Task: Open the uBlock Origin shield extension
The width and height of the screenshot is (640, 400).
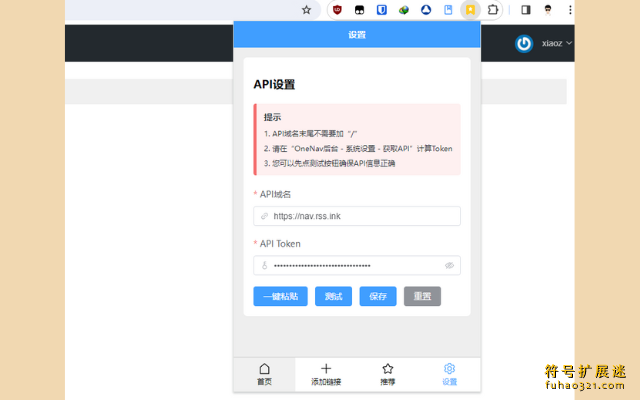Action: pyautogui.click(x=337, y=10)
